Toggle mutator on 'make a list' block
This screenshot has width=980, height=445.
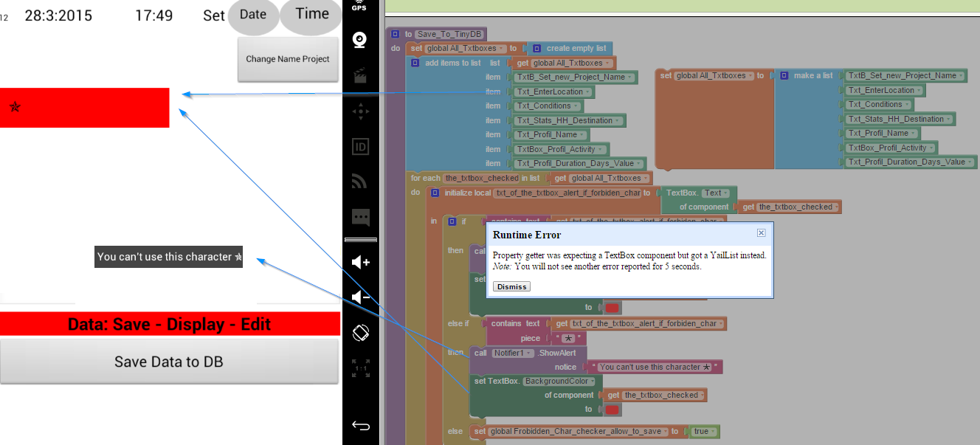(x=784, y=75)
